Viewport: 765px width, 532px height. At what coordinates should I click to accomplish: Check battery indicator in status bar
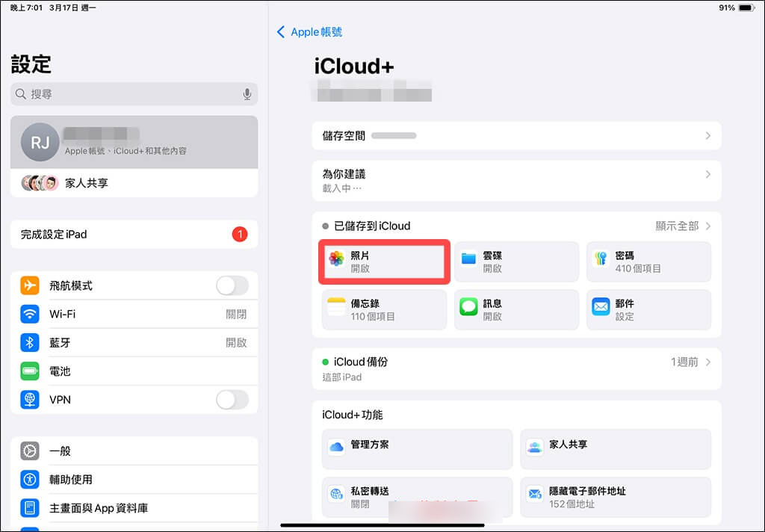click(x=746, y=7)
